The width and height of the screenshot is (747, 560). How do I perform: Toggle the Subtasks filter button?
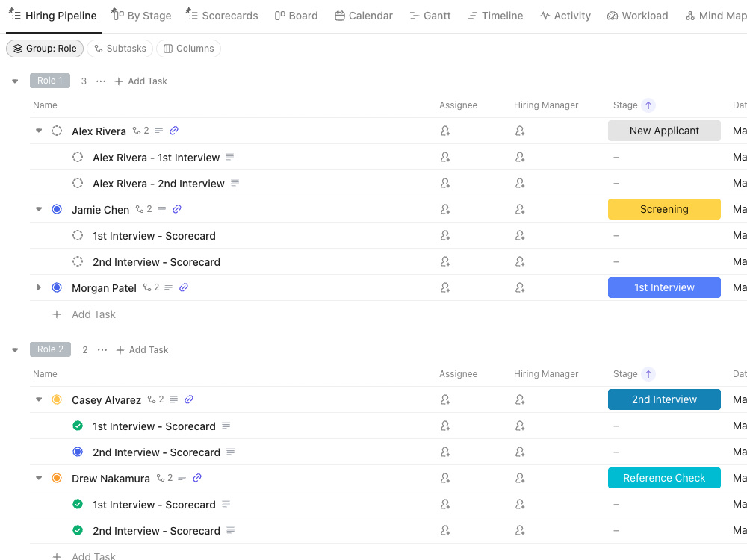coord(120,49)
